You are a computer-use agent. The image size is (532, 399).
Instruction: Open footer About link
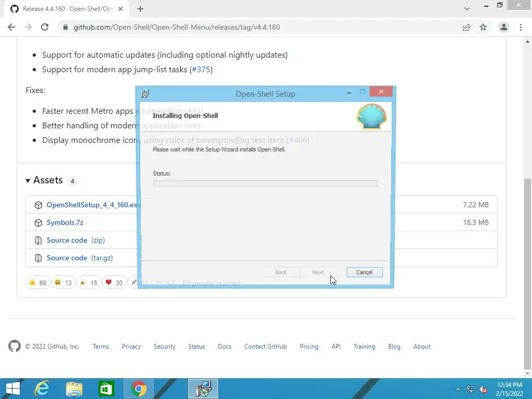tap(422, 347)
